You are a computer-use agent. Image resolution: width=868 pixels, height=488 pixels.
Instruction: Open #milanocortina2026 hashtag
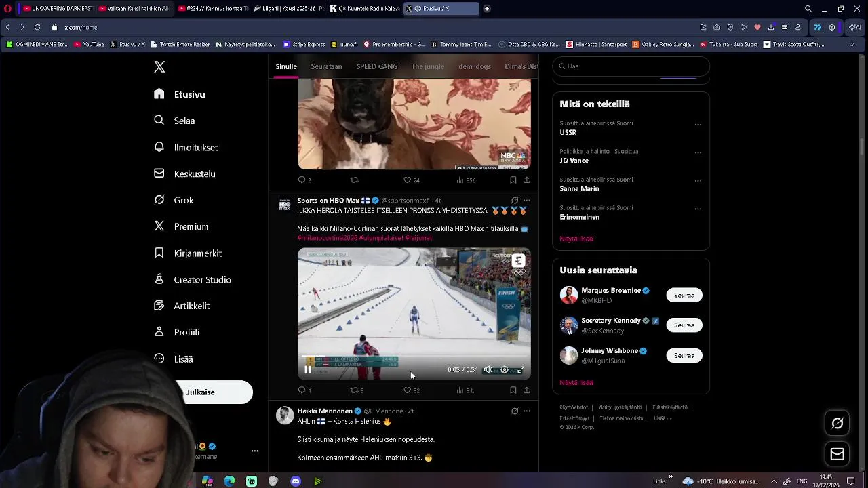tap(328, 238)
